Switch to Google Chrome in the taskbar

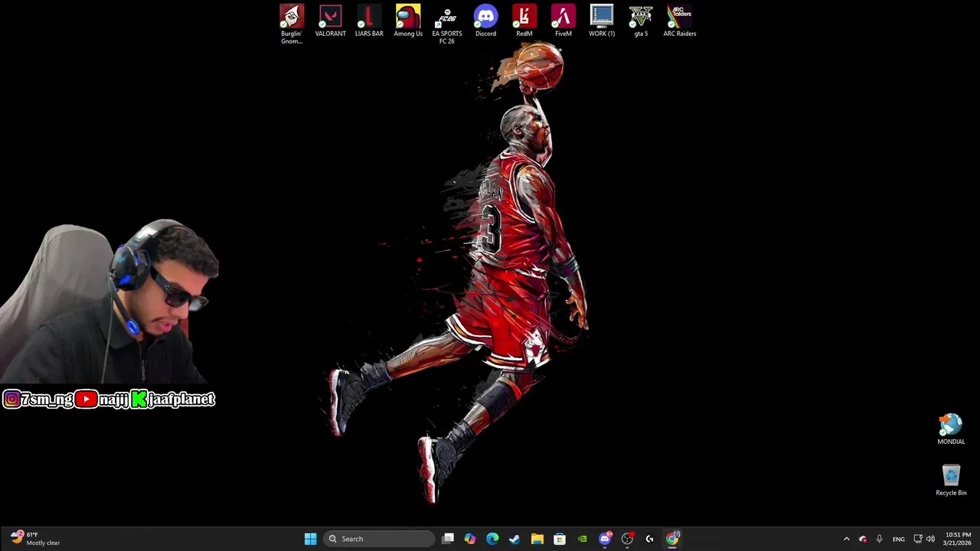click(672, 539)
